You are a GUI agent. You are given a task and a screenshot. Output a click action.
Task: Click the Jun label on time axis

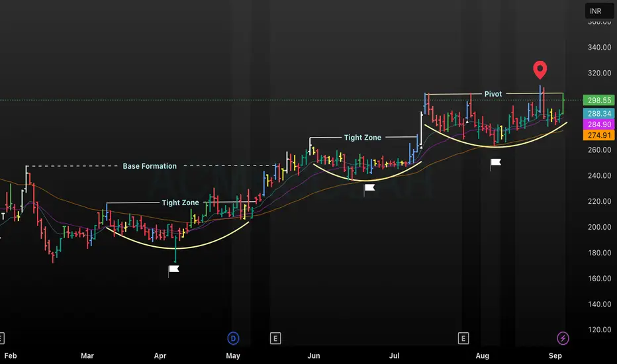click(x=314, y=356)
